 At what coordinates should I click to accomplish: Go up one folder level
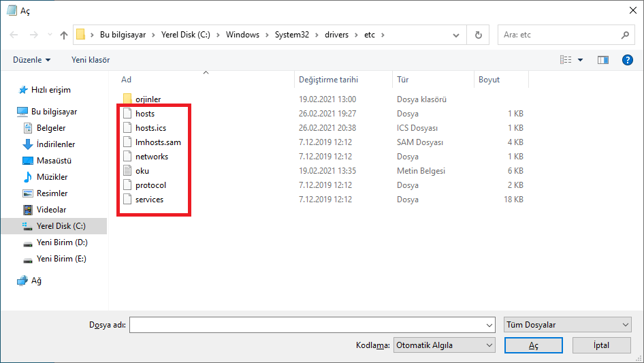(64, 35)
